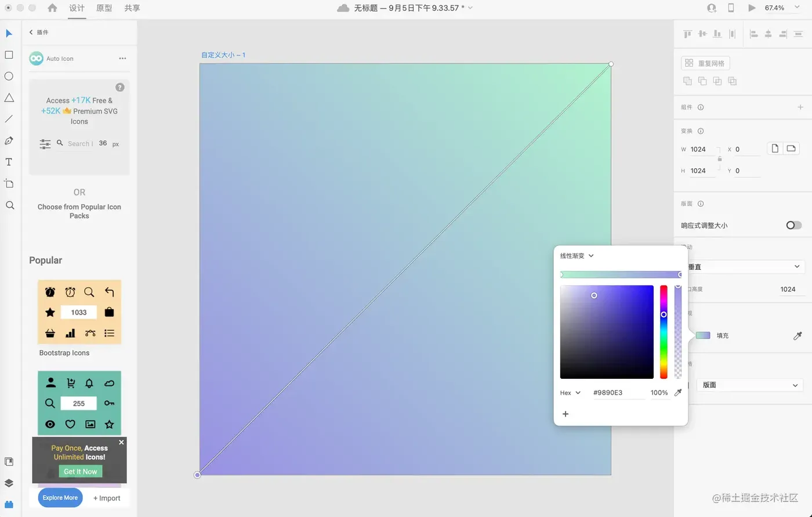Image resolution: width=812 pixels, height=517 pixels.
Task: Select the Artboard tool
Action: [x=9, y=183]
